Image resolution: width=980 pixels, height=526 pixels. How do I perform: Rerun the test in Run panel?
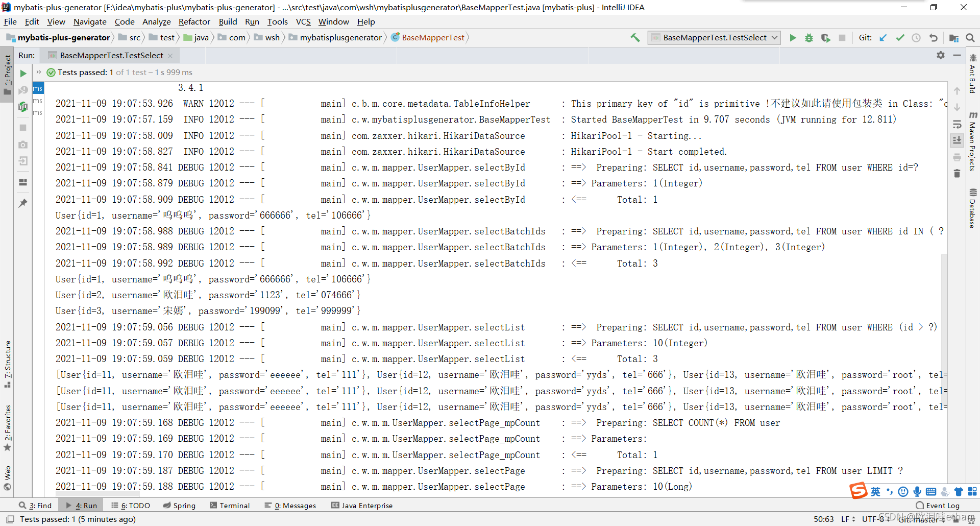23,74
